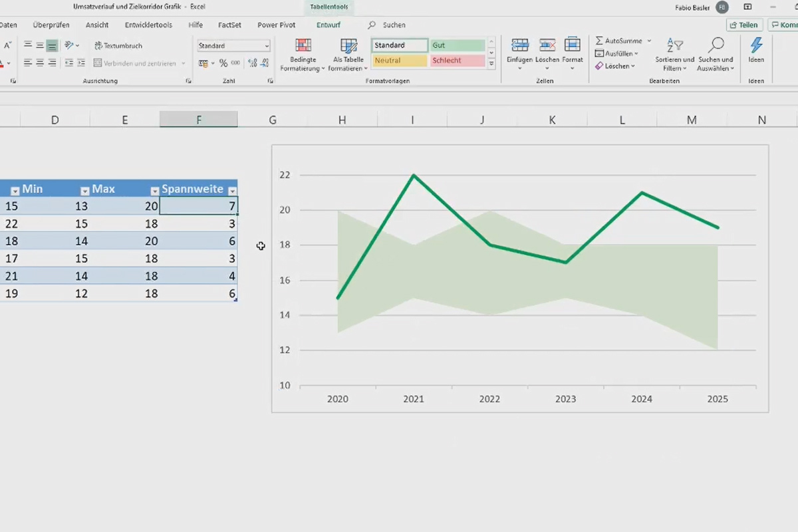Open AutoSumme dropdown arrow

649,41
